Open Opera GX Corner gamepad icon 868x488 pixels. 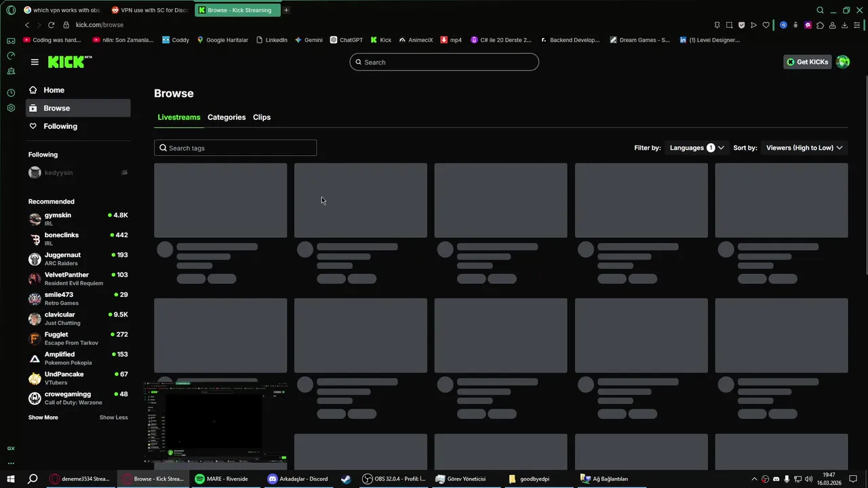coord(11,41)
